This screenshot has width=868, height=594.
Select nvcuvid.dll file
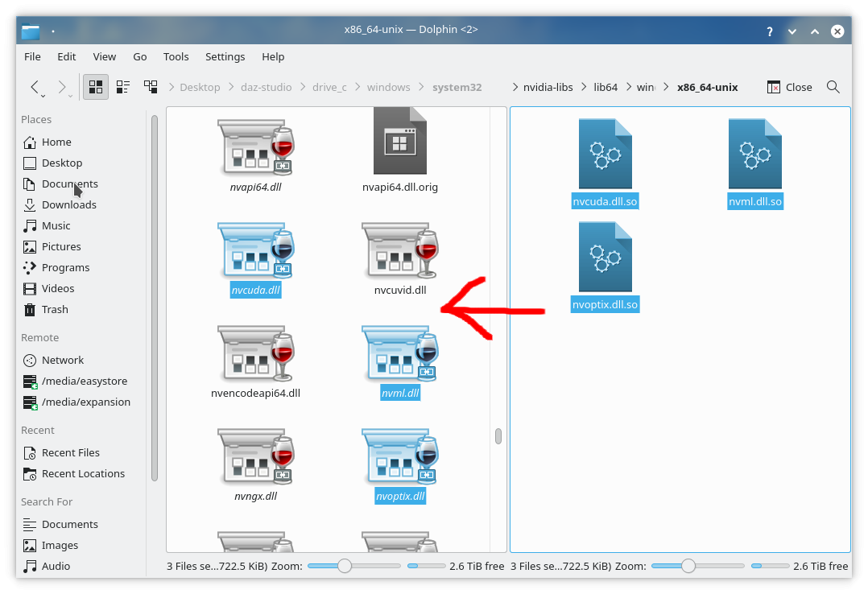click(x=399, y=250)
